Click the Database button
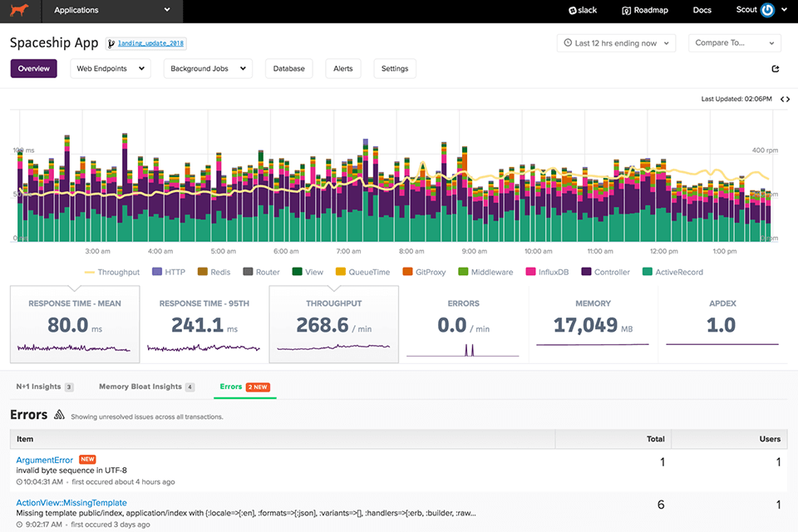The width and height of the screenshot is (798, 532). coord(288,69)
